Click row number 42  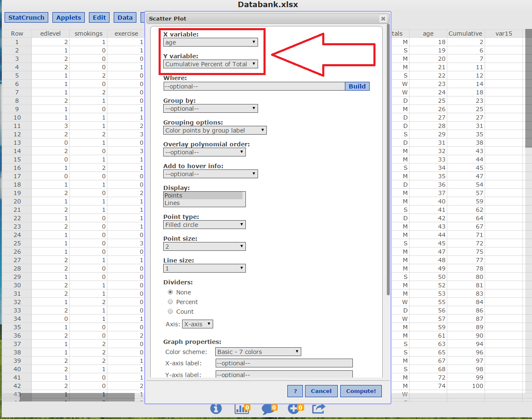click(17, 386)
